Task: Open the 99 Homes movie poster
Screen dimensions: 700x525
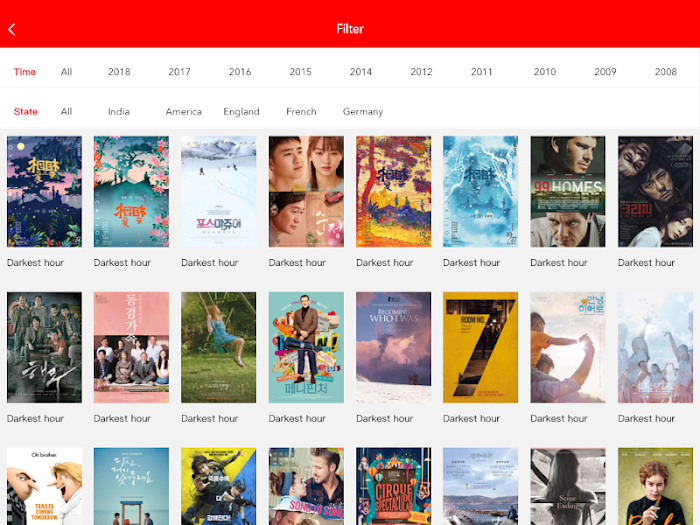Action: [x=568, y=192]
